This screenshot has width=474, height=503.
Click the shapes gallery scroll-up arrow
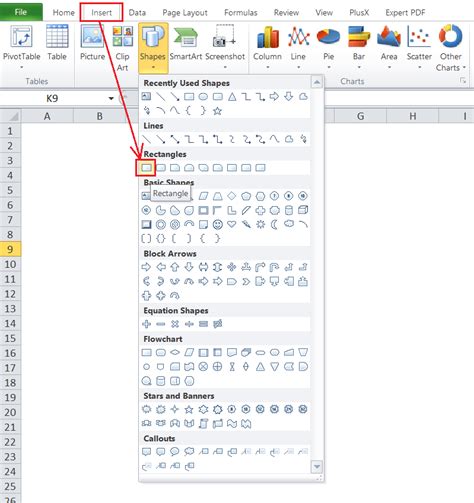[x=317, y=82]
